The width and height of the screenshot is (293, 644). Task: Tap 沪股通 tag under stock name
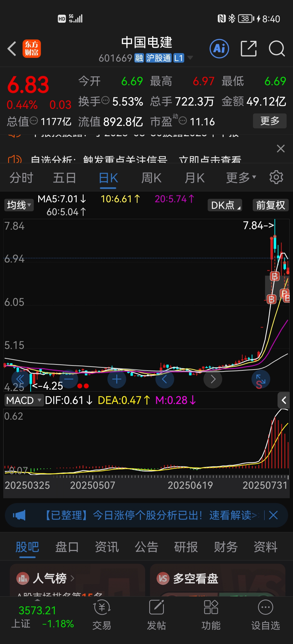coord(158,58)
